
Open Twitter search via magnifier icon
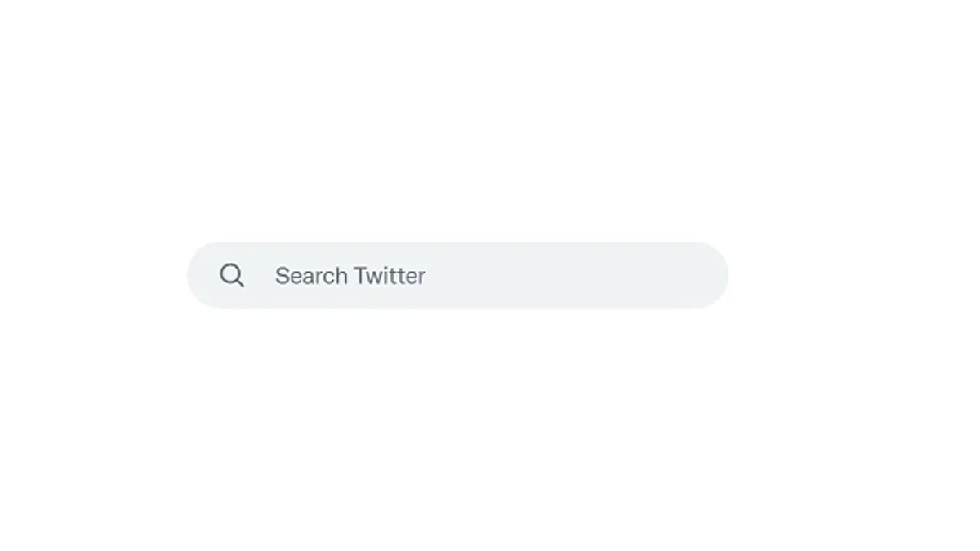click(x=232, y=275)
